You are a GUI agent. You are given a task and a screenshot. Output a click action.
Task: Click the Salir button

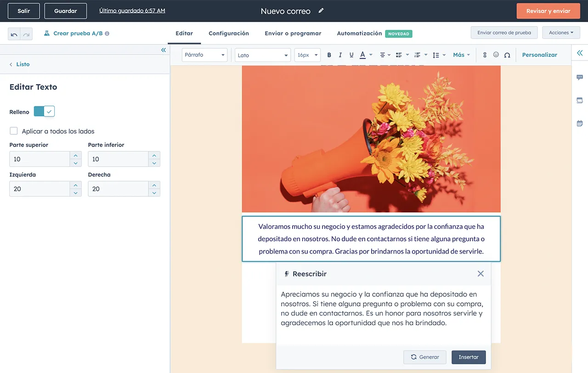(24, 11)
